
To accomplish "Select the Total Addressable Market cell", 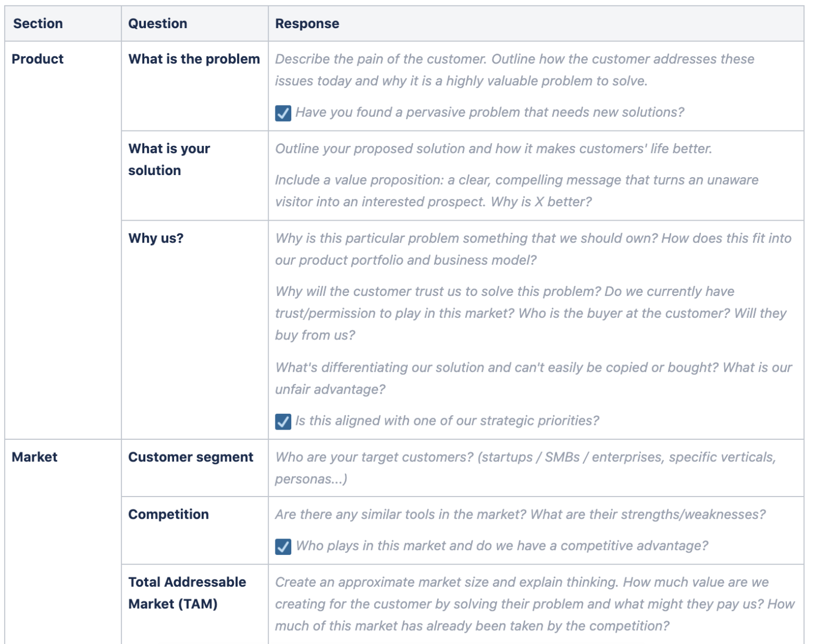I will point(187,593).
